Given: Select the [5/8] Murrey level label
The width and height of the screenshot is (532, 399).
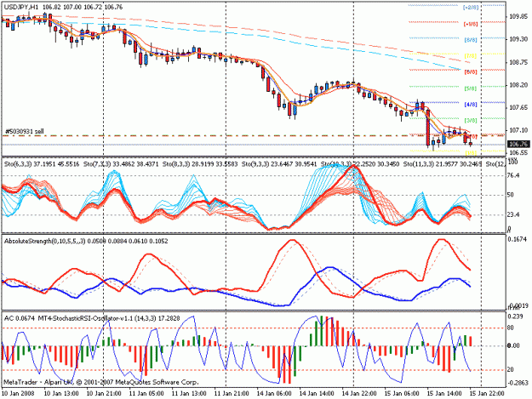Looking at the screenshot, I should [471, 88].
